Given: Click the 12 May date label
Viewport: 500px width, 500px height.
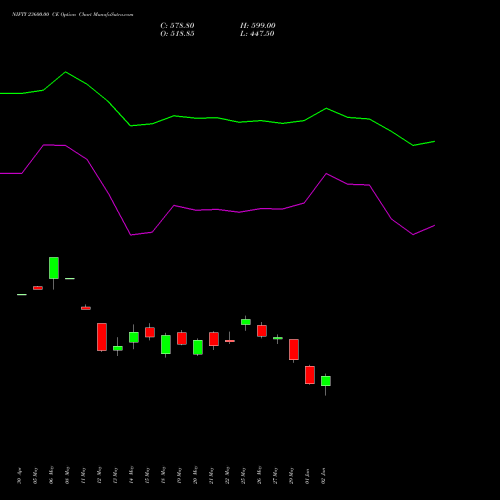Looking at the screenshot, I should [99, 476].
